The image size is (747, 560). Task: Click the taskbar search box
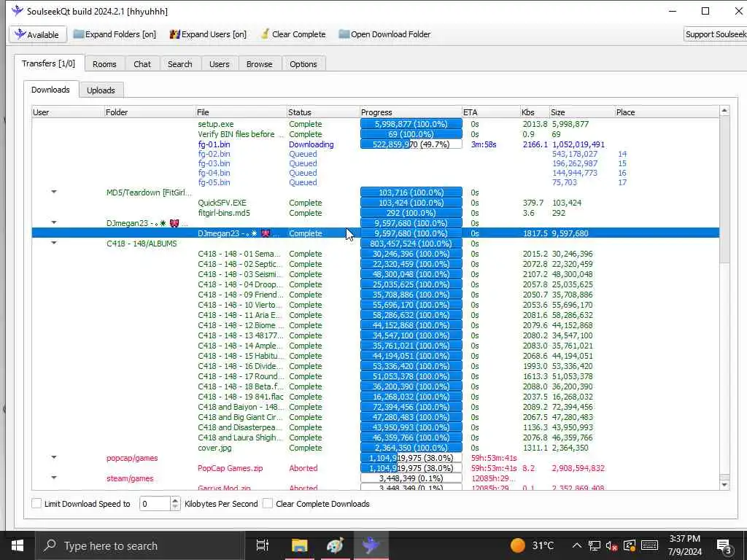(x=139, y=545)
